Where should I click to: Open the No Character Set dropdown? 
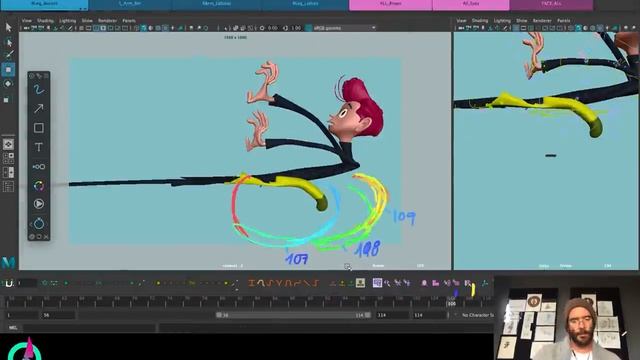point(477,315)
